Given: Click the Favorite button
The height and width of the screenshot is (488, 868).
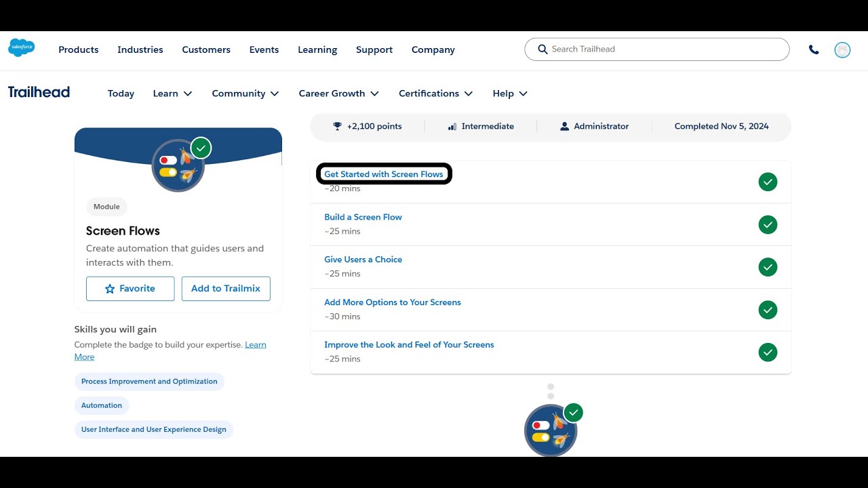Looking at the screenshot, I should [130, 289].
